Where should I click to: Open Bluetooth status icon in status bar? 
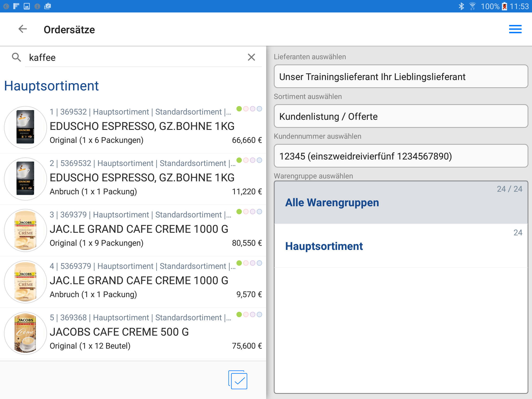coord(461,6)
